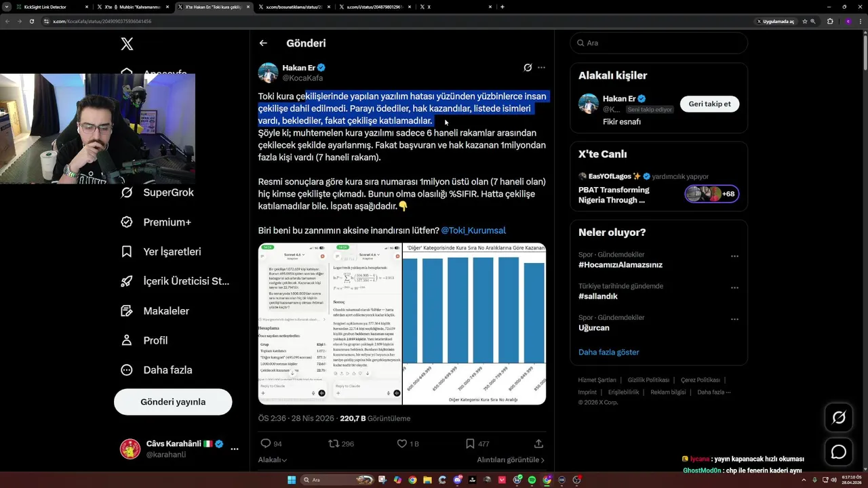The height and width of the screenshot is (488, 868).
Task: Bookmark the post showing 477 saves
Action: click(477, 444)
